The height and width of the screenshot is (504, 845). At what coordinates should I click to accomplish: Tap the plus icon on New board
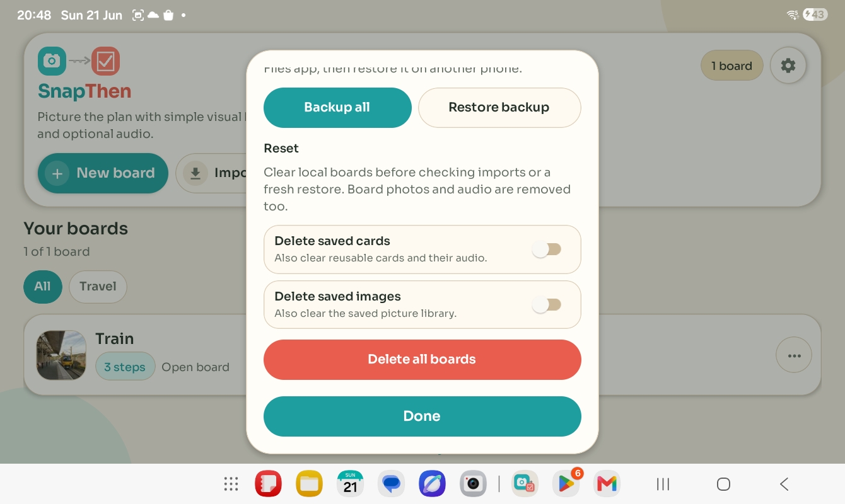pyautogui.click(x=57, y=173)
